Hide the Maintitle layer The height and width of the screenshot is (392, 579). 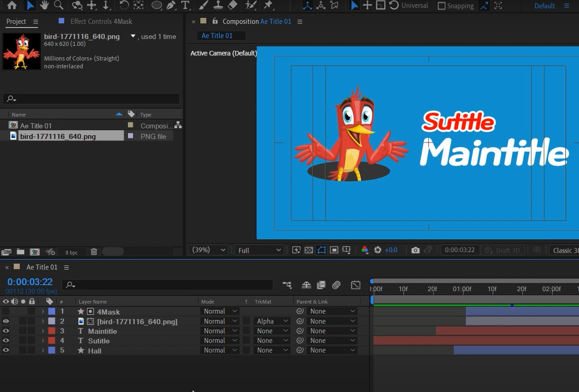(6, 331)
